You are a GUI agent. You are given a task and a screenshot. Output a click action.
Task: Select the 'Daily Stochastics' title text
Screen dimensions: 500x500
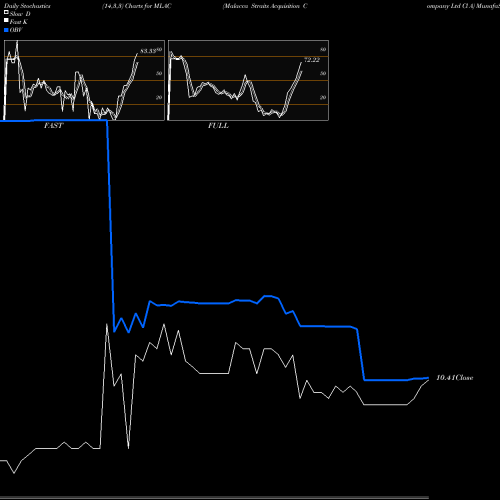[x=27, y=6]
